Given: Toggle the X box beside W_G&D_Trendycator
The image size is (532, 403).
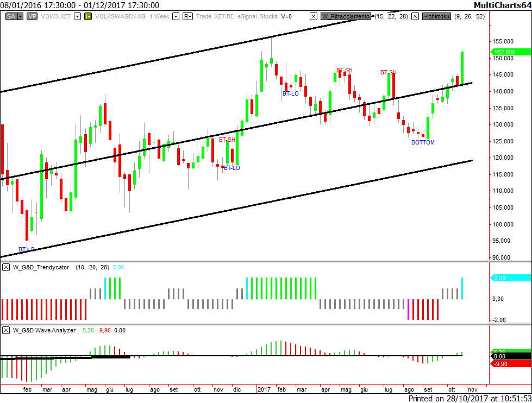Looking at the screenshot, I should click(6, 267).
